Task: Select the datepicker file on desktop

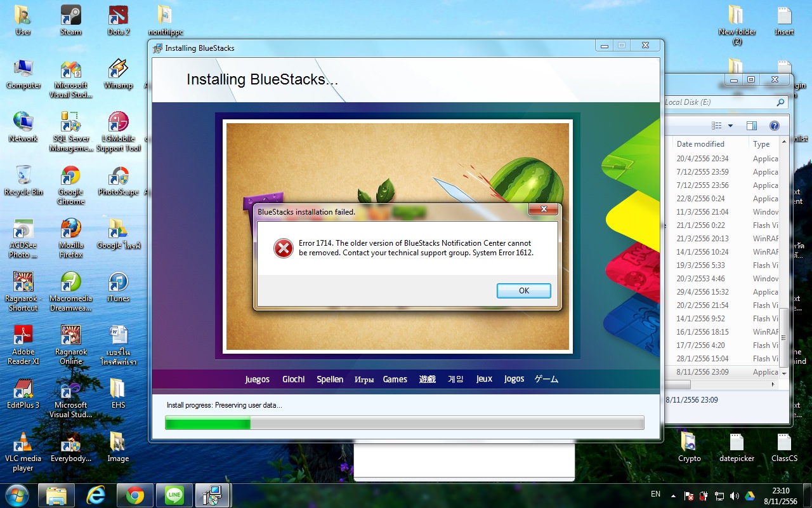Action: [x=737, y=447]
